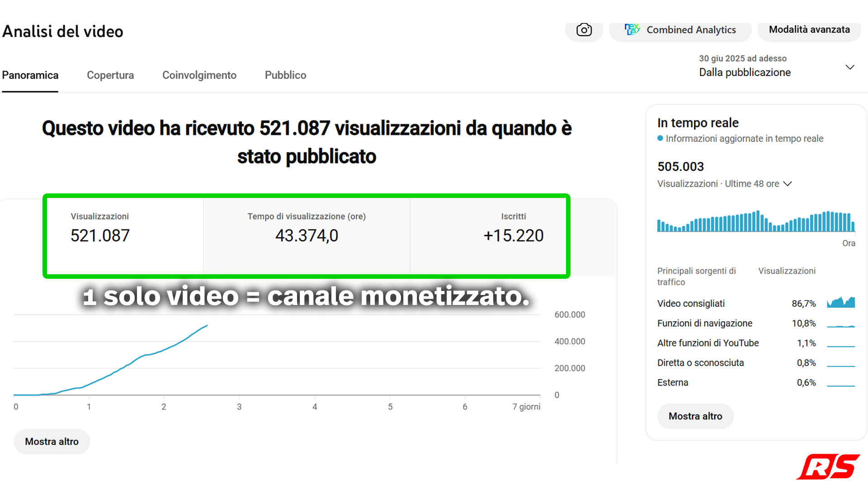The width and height of the screenshot is (868, 488).
Task: Switch to the Pubblico tab
Action: point(285,75)
